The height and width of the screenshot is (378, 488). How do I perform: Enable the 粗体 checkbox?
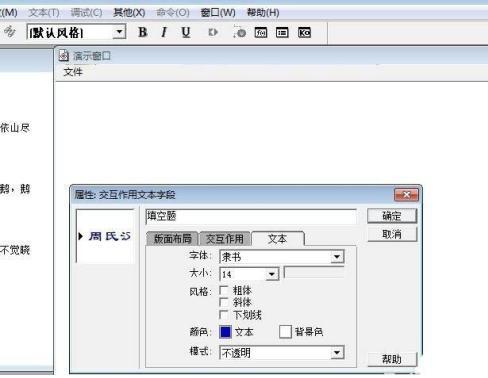point(224,290)
